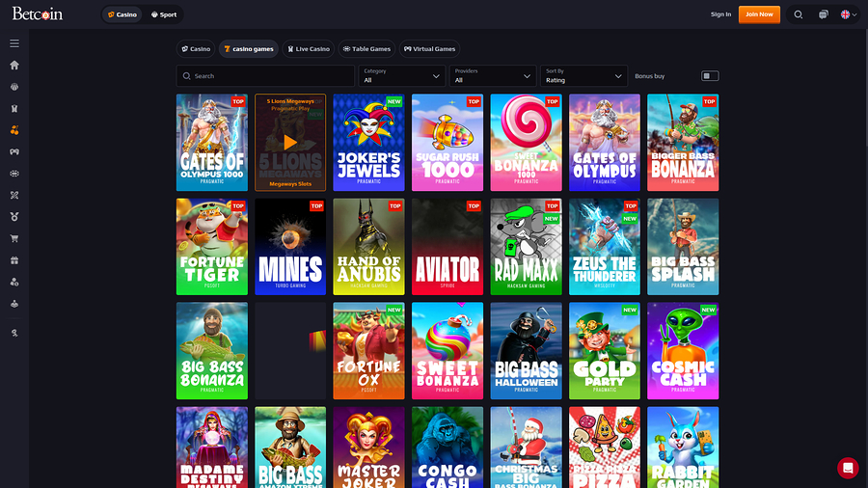Open the Pizza Pizza Pizza game
The width and height of the screenshot is (868, 488).
[x=605, y=447]
